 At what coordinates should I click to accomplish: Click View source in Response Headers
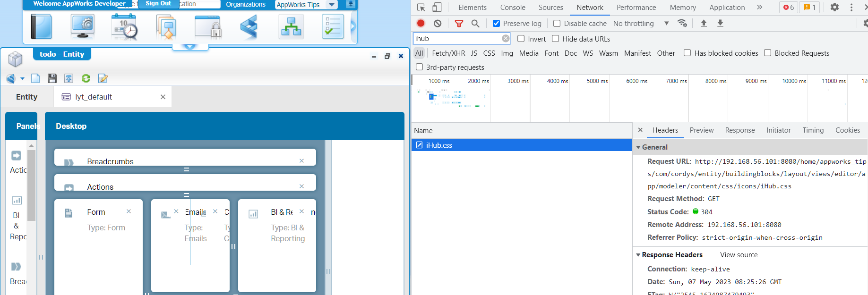(739, 255)
